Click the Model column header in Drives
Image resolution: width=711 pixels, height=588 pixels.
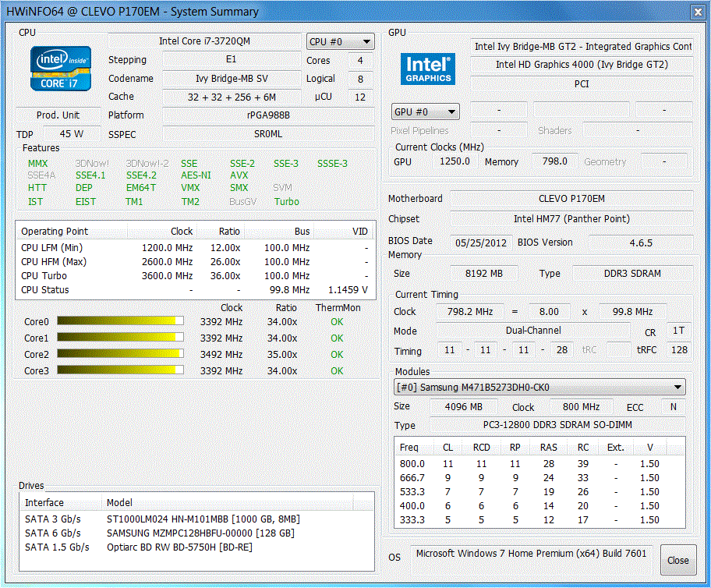pos(227,503)
